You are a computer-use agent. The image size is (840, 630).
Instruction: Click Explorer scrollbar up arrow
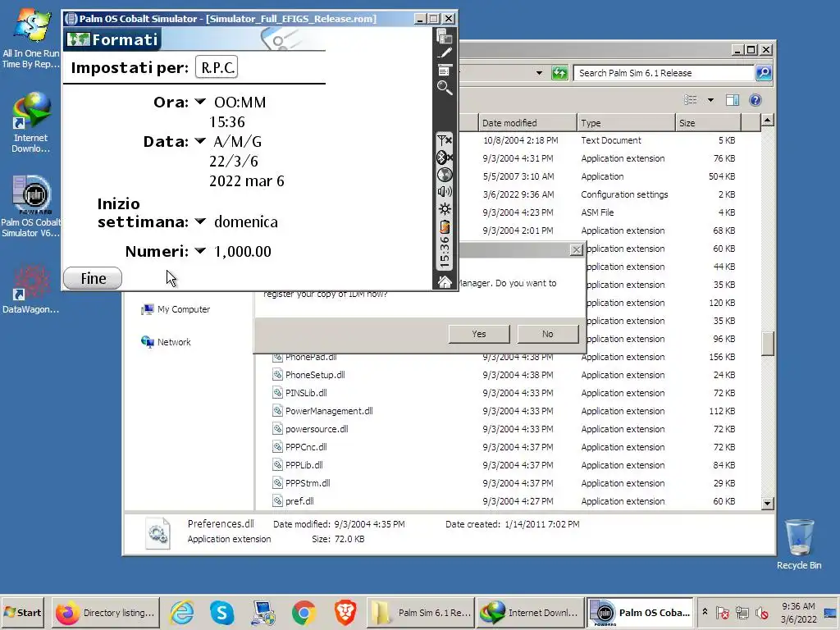click(767, 120)
